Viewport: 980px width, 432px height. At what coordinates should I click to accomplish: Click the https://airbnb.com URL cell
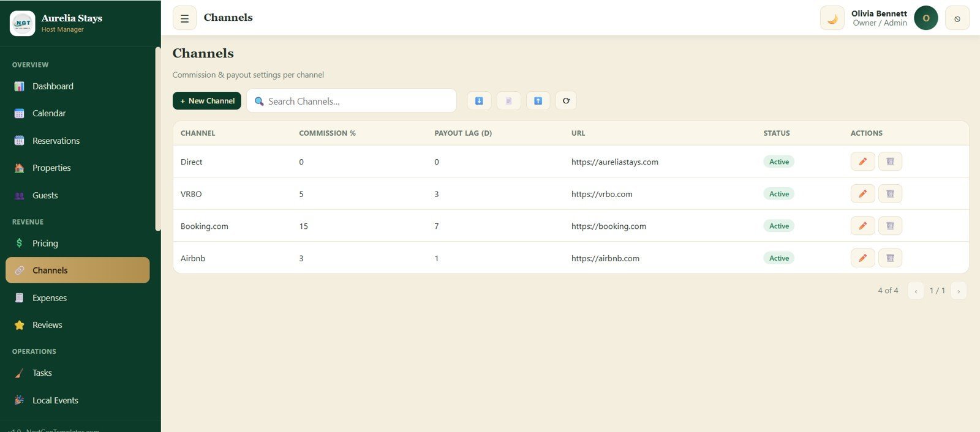[605, 258]
